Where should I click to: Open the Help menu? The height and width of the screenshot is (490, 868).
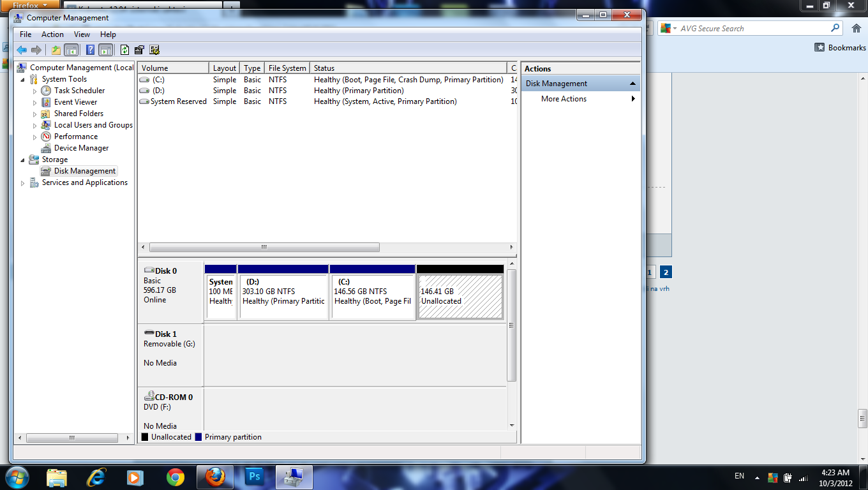pyautogui.click(x=108, y=34)
